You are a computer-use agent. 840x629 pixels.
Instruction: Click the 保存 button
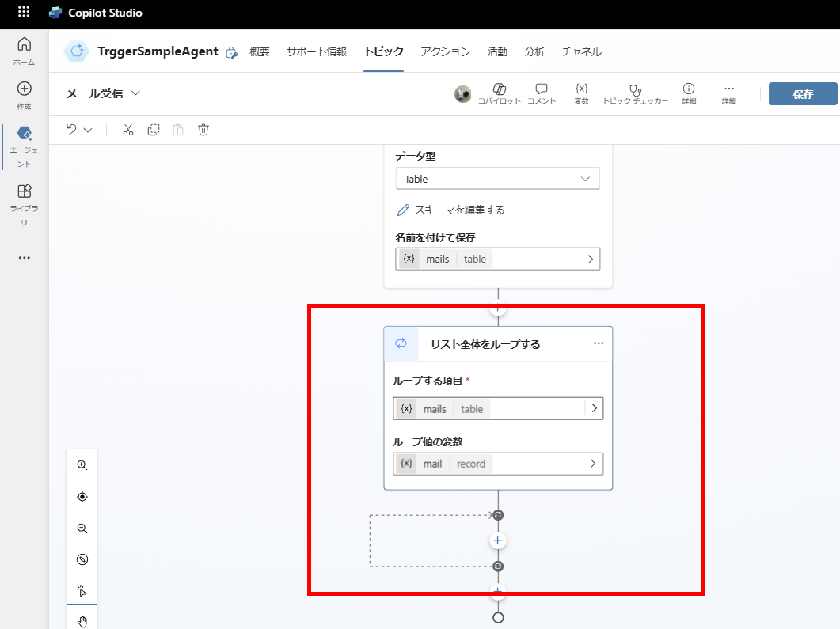coord(802,93)
